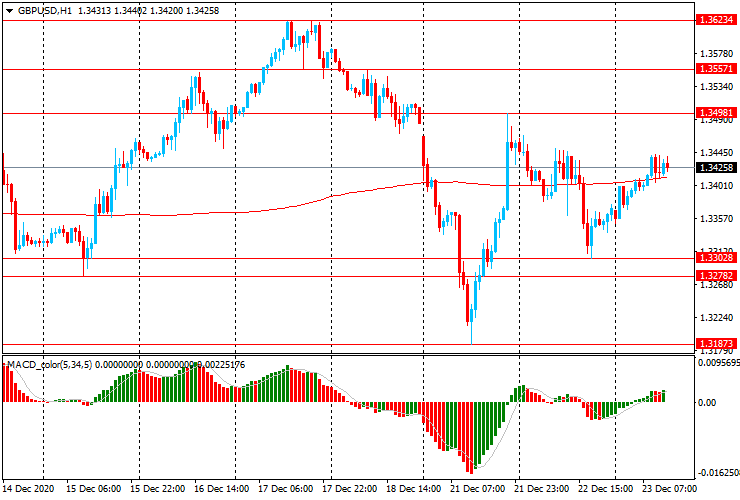Click the 14 Dec 2020 time axis label
The image size is (740, 500).
[x=28, y=488]
